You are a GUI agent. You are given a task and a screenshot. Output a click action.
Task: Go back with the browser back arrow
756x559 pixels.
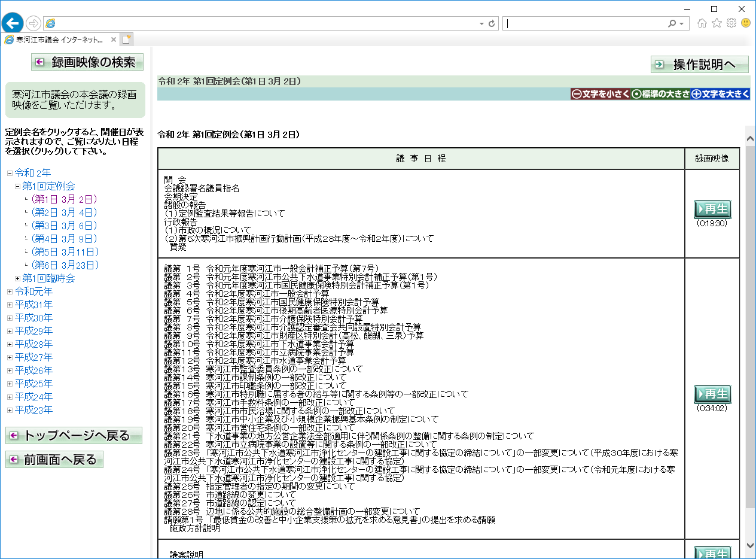[x=12, y=23]
